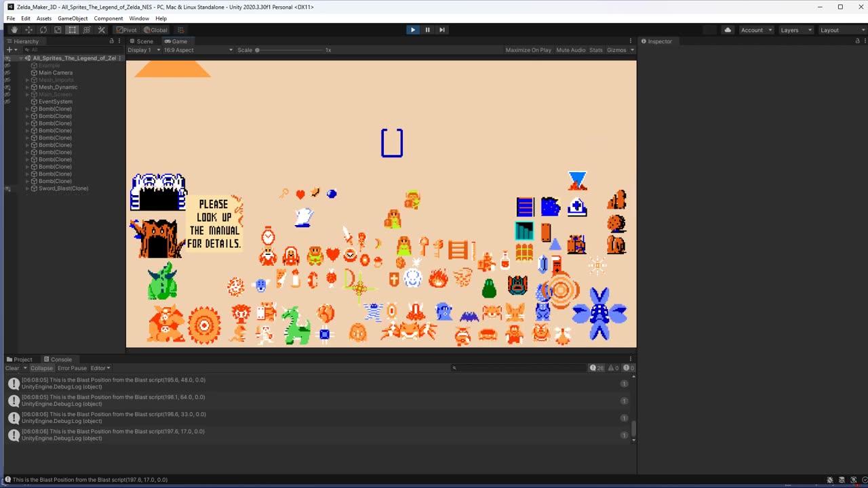
Task: Toggle visibility of the Example object
Action: [x=7, y=66]
